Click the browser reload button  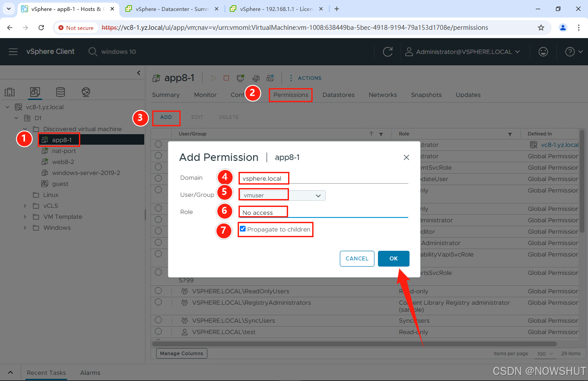pos(41,28)
